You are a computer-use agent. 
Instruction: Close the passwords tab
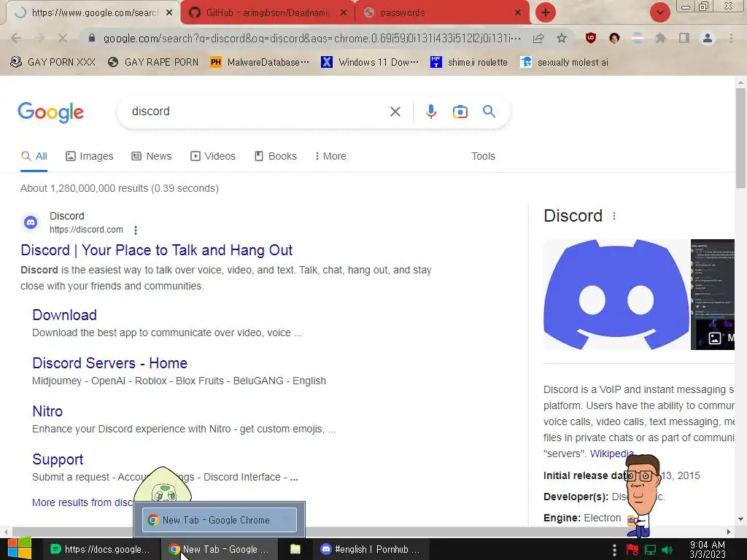pos(518,13)
